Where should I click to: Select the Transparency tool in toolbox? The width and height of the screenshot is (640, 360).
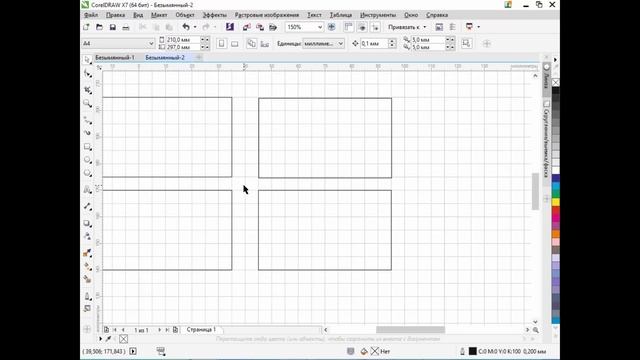(87, 236)
